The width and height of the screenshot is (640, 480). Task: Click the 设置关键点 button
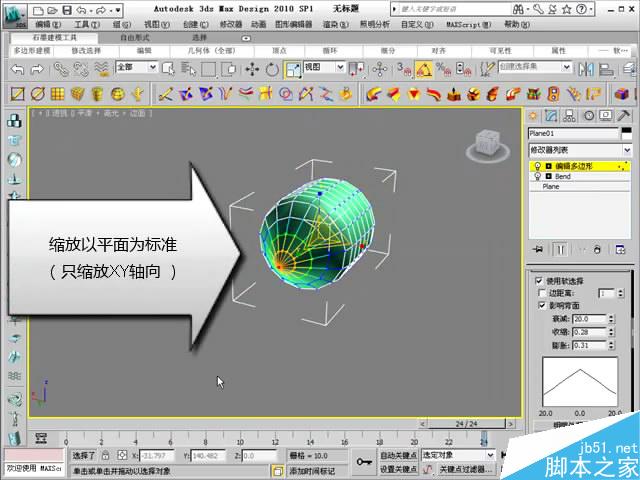pos(399,469)
